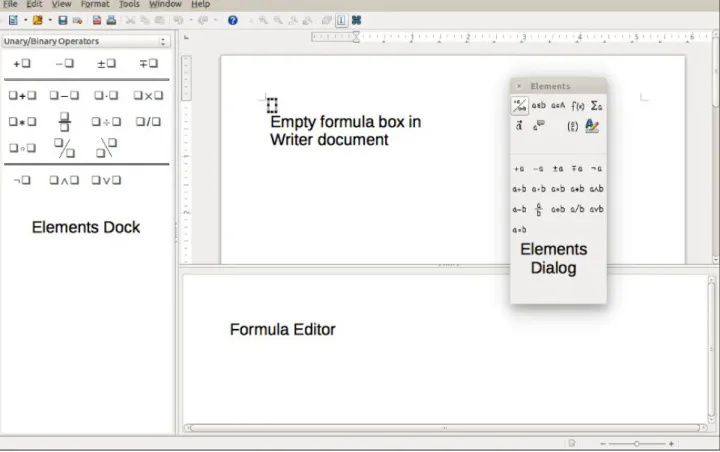Screen dimensions: 720x452
Task: Insert the logical AND template in Elements Dock
Action: [x=64, y=180]
